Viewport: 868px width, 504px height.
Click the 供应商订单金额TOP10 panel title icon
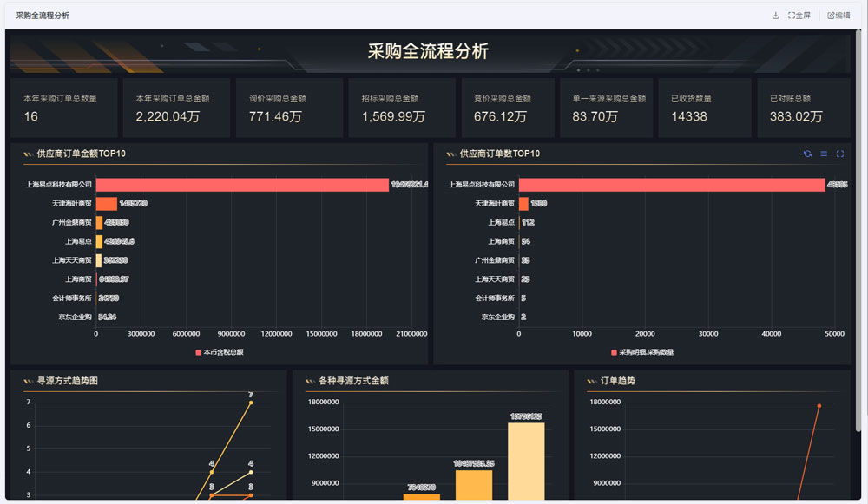[28, 154]
